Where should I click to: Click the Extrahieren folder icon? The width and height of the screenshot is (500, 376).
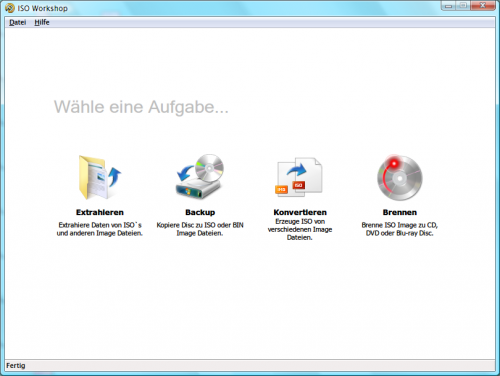[100, 177]
